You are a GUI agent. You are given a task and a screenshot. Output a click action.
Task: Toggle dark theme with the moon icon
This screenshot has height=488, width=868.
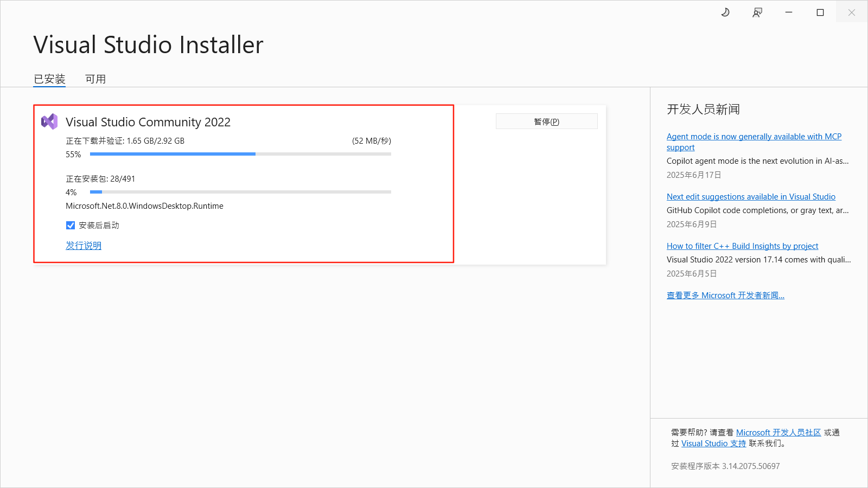(x=725, y=12)
